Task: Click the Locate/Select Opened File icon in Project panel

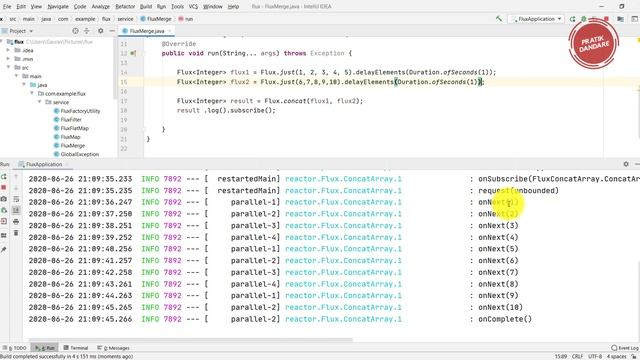Action: coord(75,31)
